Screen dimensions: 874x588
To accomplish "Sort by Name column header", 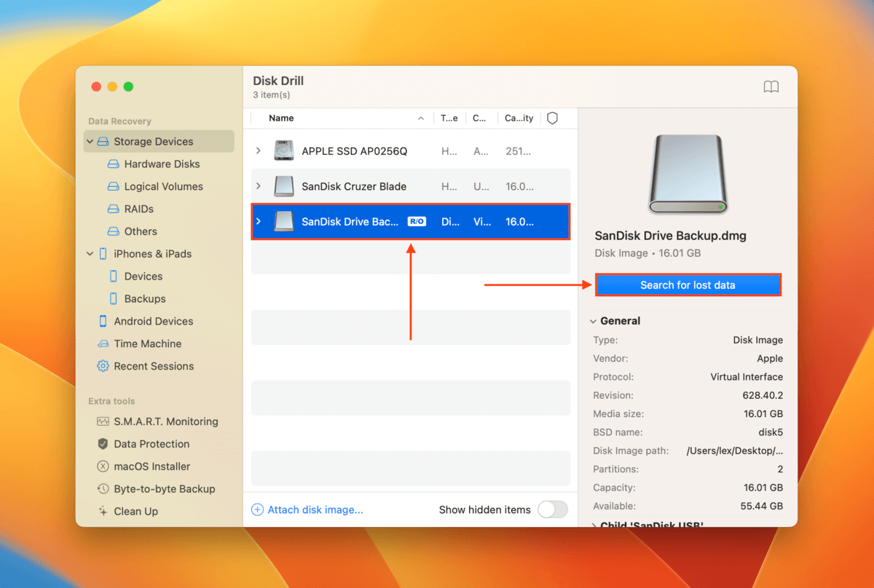I will click(281, 119).
